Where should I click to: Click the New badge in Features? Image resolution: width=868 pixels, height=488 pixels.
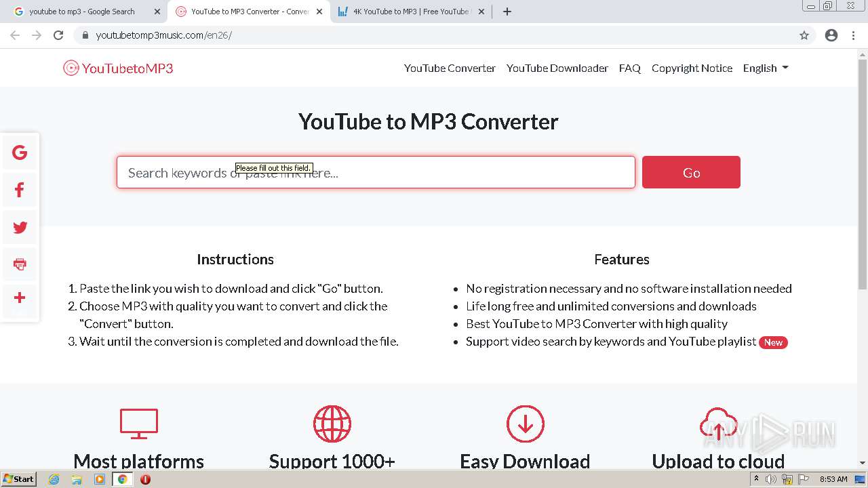[773, 342]
